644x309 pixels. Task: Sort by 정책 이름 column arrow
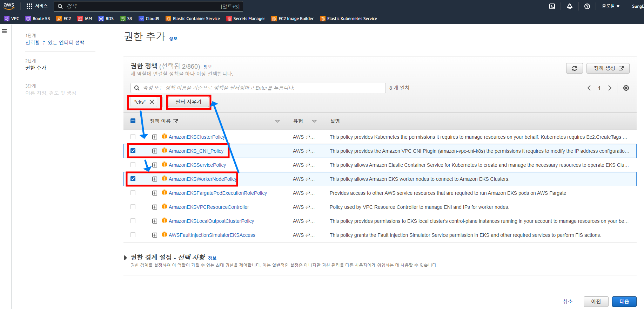(x=277, y=121)
